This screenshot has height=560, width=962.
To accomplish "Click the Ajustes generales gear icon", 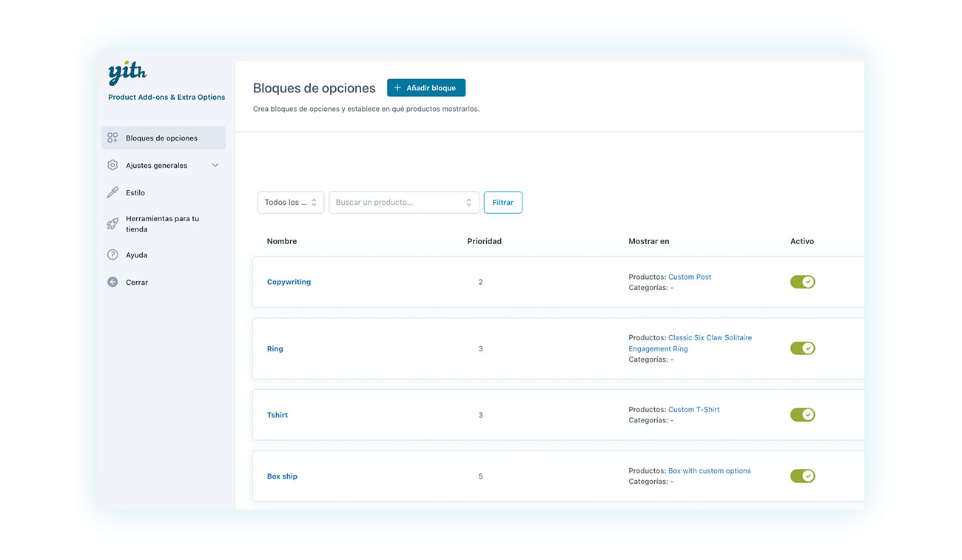I will click(112, 165).
